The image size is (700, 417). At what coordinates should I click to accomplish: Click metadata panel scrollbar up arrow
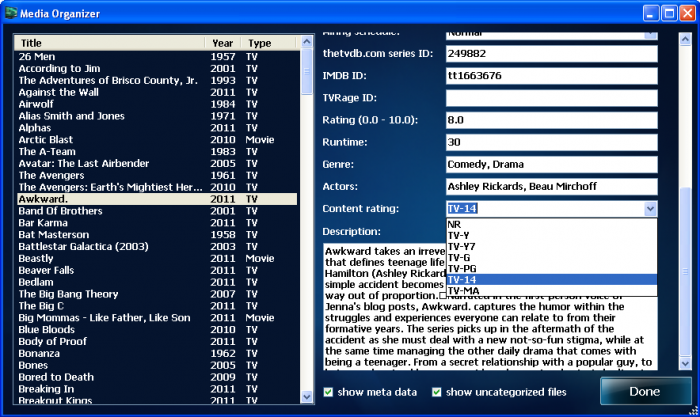[x=685, y=39]
